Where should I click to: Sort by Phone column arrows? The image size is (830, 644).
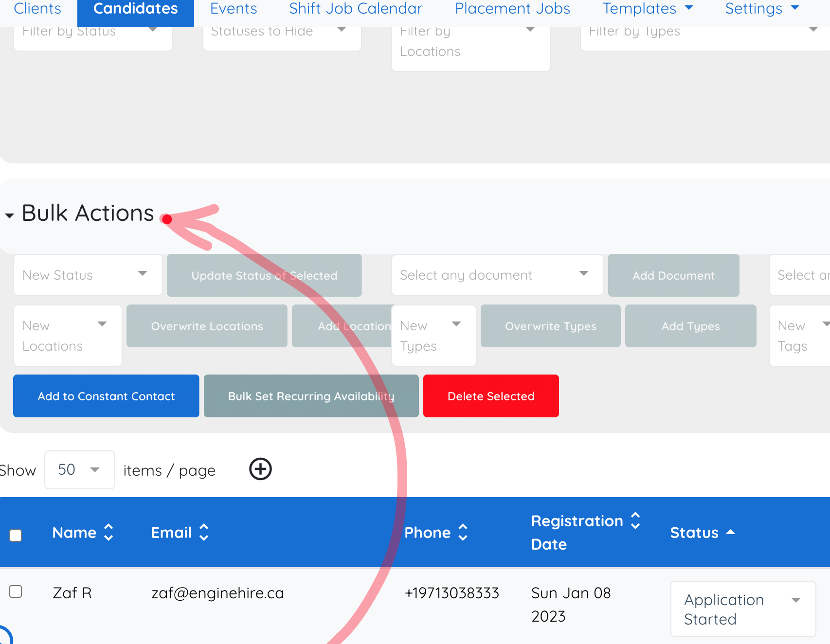point(463,533)
